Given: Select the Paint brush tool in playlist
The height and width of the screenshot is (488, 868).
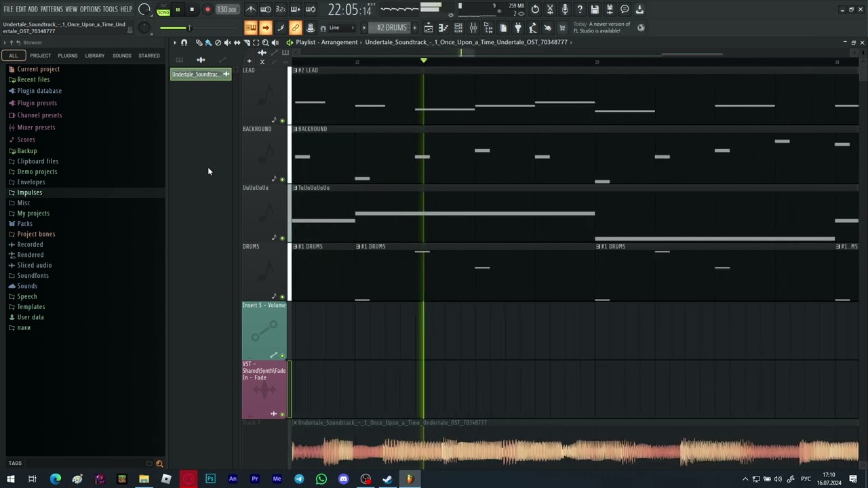Looking at the screenshot, I should (x=208, y=43).
